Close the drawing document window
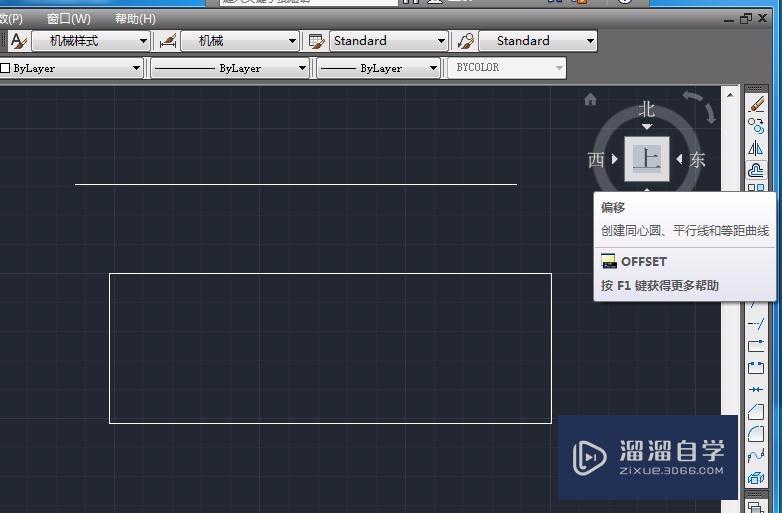This screenshot has width=782, height=513. (763, 18)
